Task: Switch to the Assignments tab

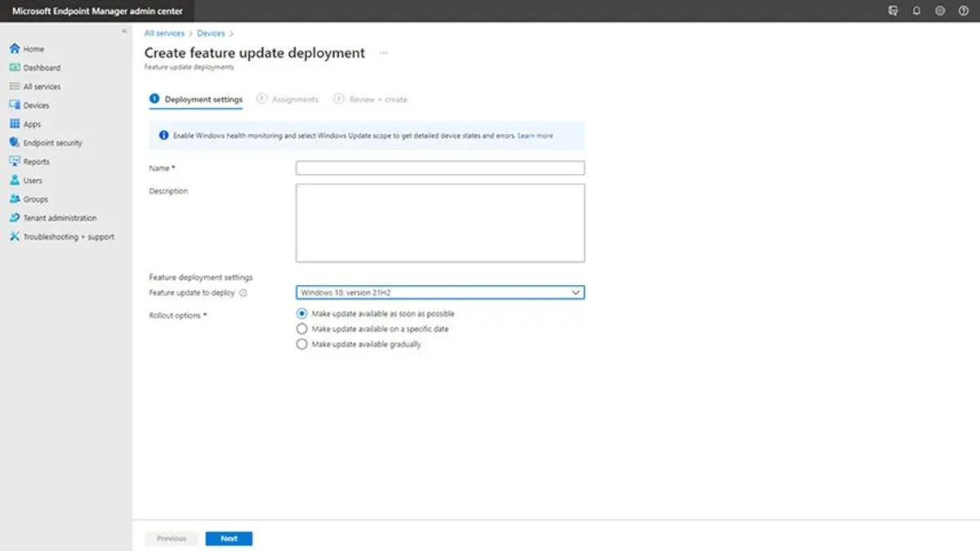Action: pyautogui.click(x=287, y=100)
